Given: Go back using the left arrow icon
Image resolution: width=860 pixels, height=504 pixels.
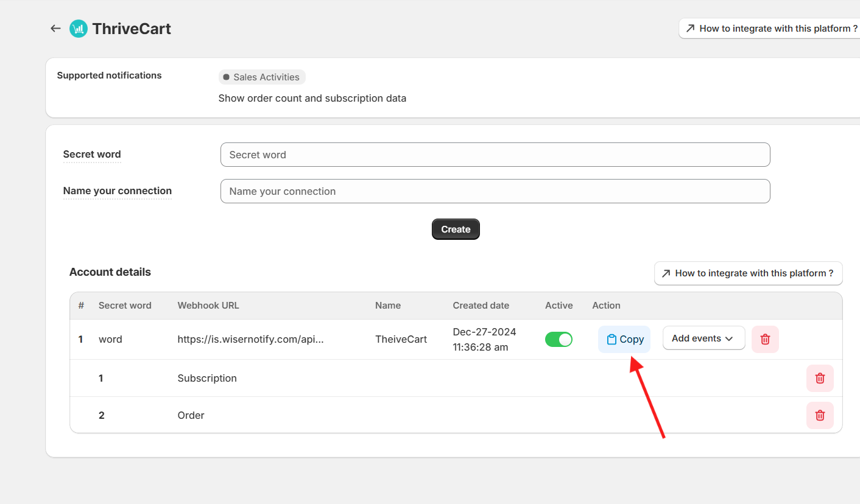Looking at the screenshot, I should click(x=55, y=29).
